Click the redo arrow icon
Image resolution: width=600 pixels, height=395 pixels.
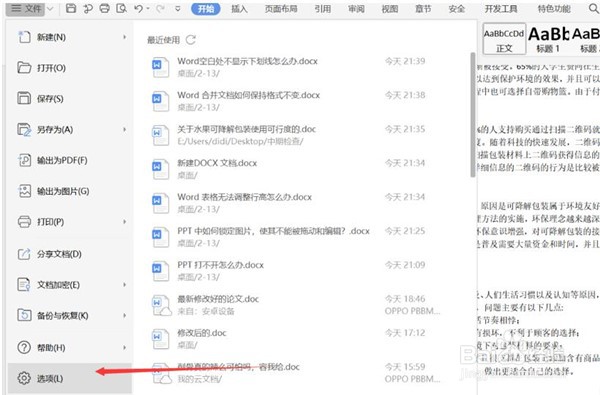coord(160,8)
